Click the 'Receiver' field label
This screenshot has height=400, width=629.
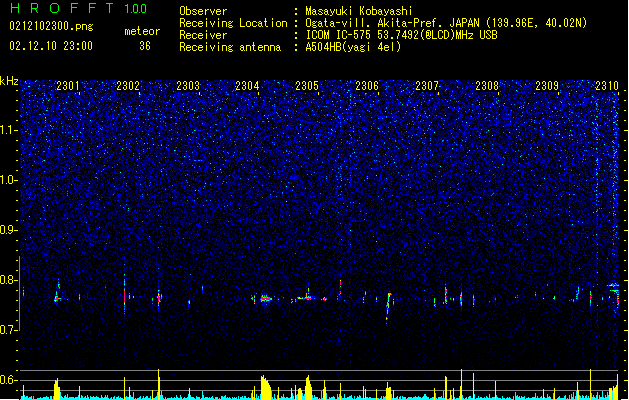point(203,35)
